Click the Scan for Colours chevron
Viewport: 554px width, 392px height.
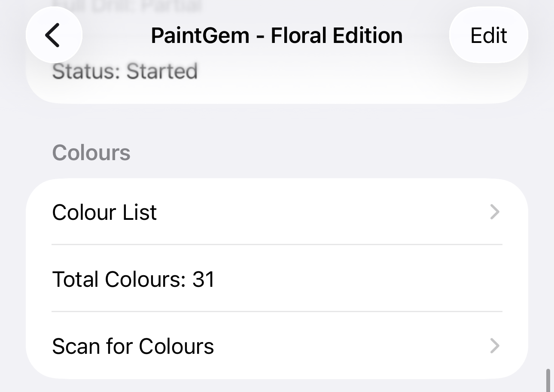pyautogui.click(x=495, y=346)
